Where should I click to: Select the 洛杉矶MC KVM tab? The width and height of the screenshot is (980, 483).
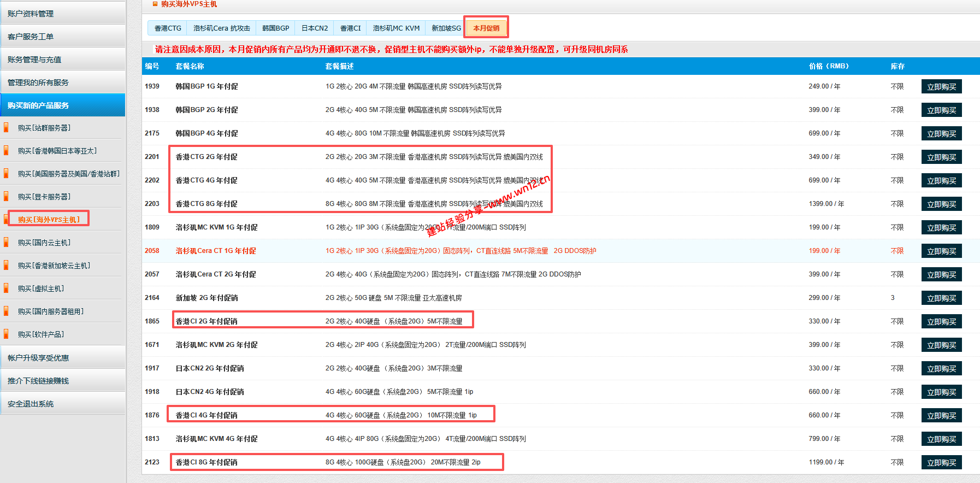(x=396, y=28)
